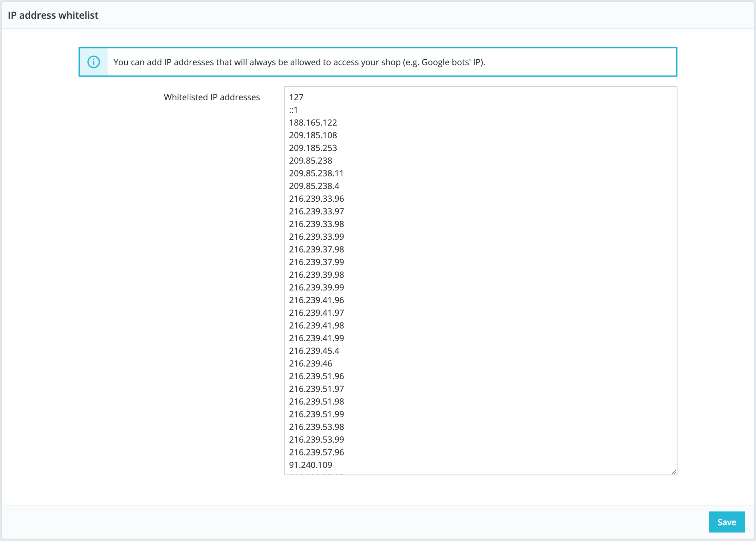
Task: Click the 216.239.41.97 entry
Action: click(x=316, y=312)
